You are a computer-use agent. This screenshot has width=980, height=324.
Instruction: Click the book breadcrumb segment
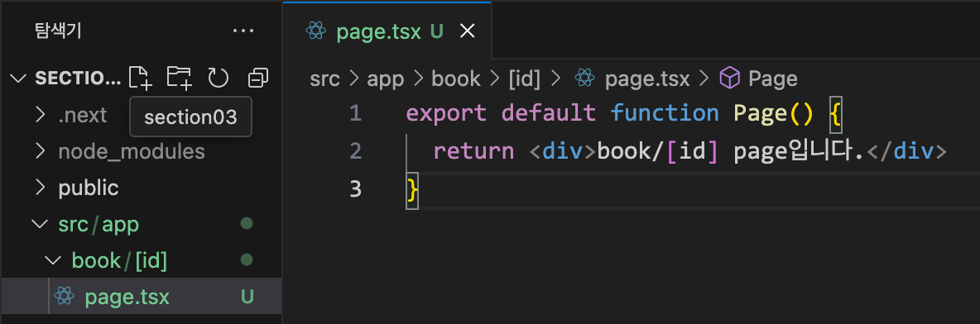pos(456,79)
